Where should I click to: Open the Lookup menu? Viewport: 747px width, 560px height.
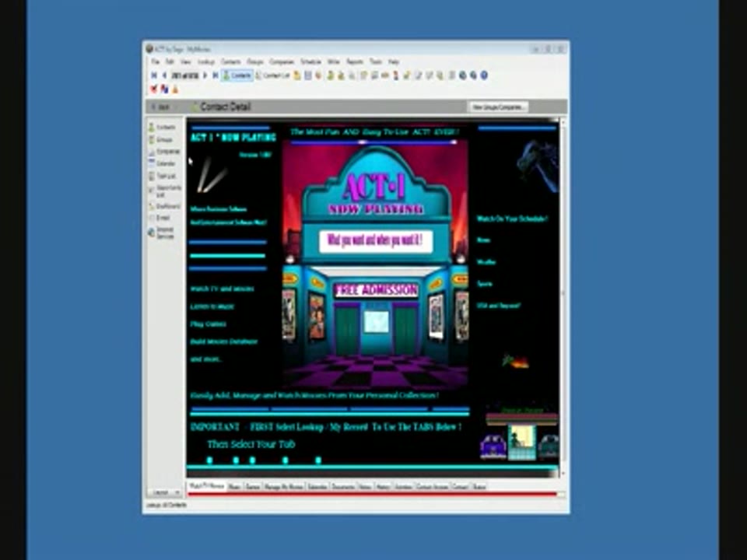tap(206, 61)
